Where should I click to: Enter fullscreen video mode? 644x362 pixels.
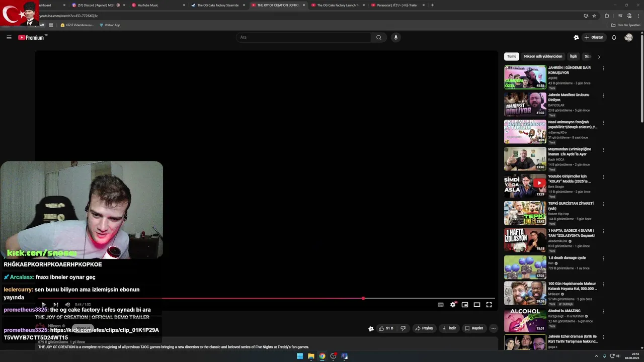point(489,305)
